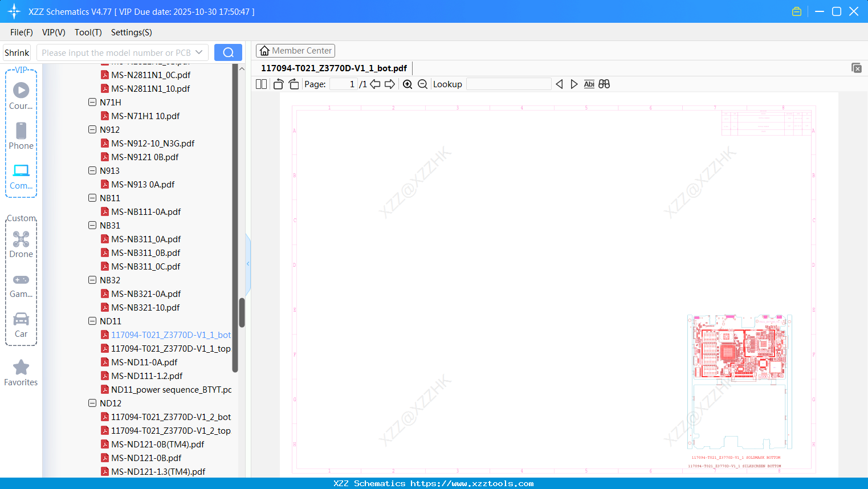Image resolution: width=868 pixels, height=489 pixels.
Task: Rotate page clockwise
Action: [x=294, y=84]
